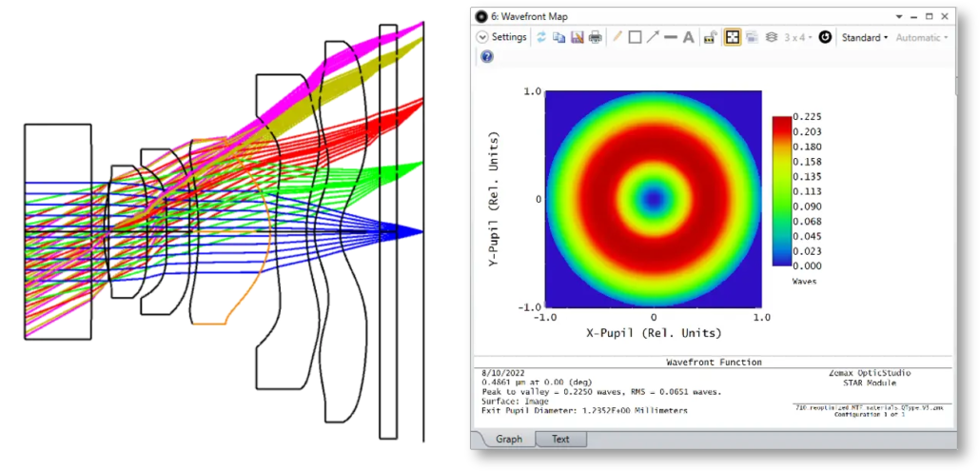The width and height of the screenshot is (980, 472).
Task: Select the arrow annotation tool
Action: (653, 37)
